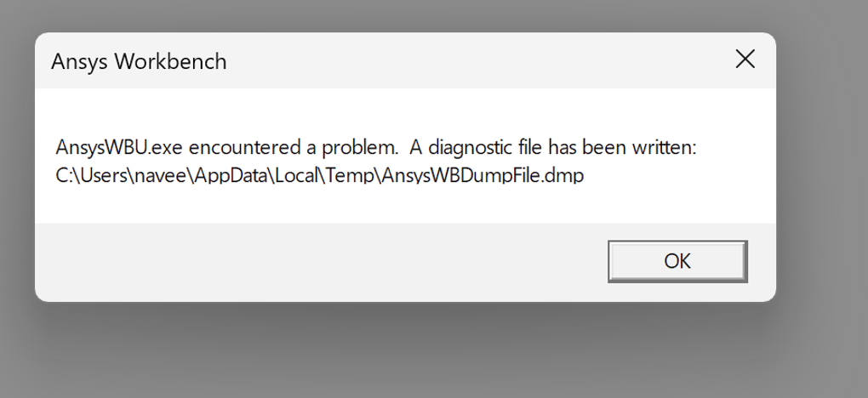868x398 pixels.
Task: Click the empty title bar area
Action: click(x=468, y=61)
